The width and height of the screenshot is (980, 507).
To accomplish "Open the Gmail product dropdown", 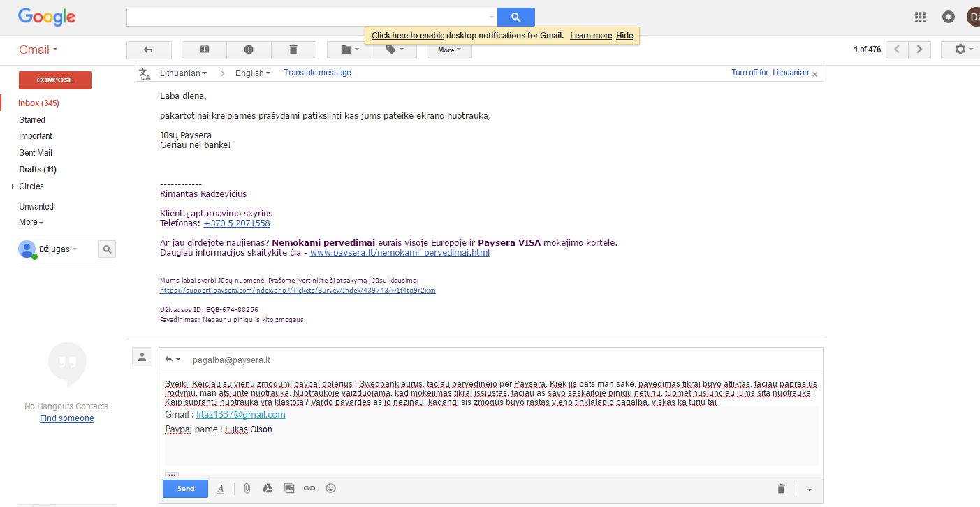I will tap(38, 50).
